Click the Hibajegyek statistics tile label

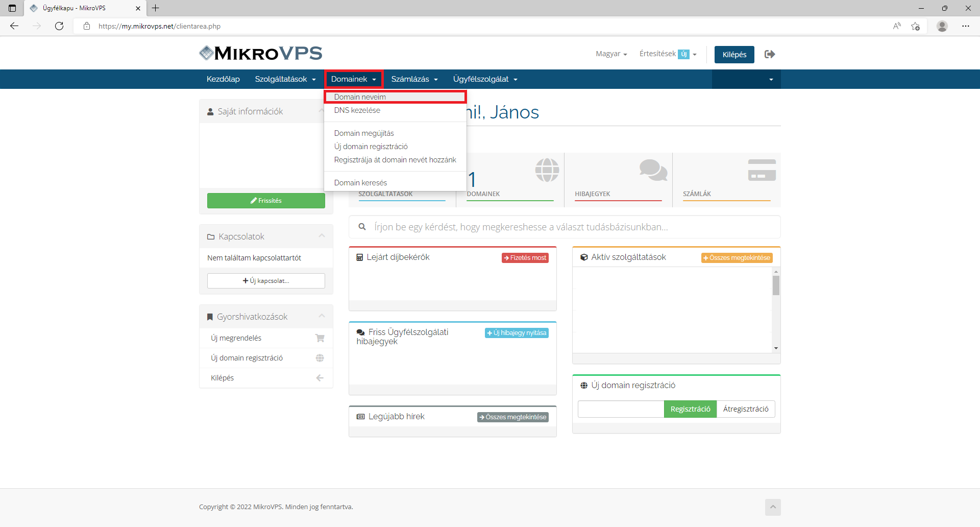[593, 194]
